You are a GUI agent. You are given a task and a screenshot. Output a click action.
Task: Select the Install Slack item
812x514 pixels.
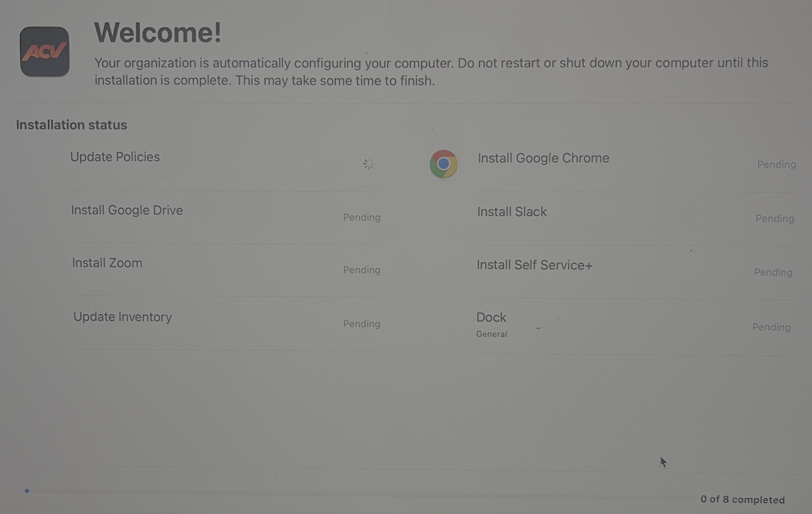pyautogui.click(x=512, y=212)
